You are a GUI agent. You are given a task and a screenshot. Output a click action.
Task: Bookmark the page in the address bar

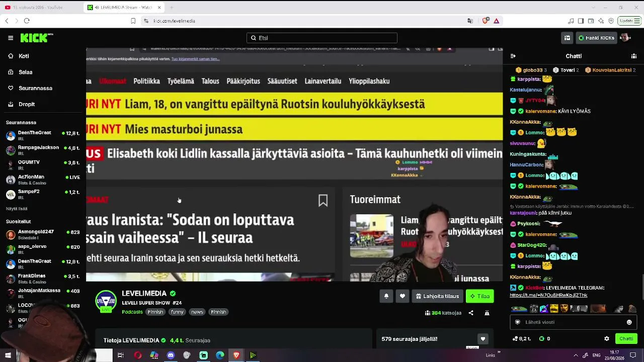tap(133, 21)
